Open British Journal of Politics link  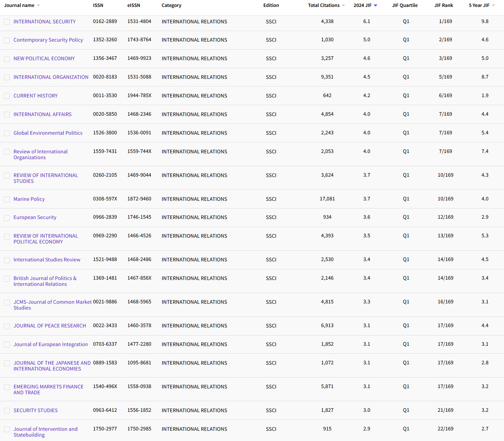pyautogui.click(x=45, y=281)
